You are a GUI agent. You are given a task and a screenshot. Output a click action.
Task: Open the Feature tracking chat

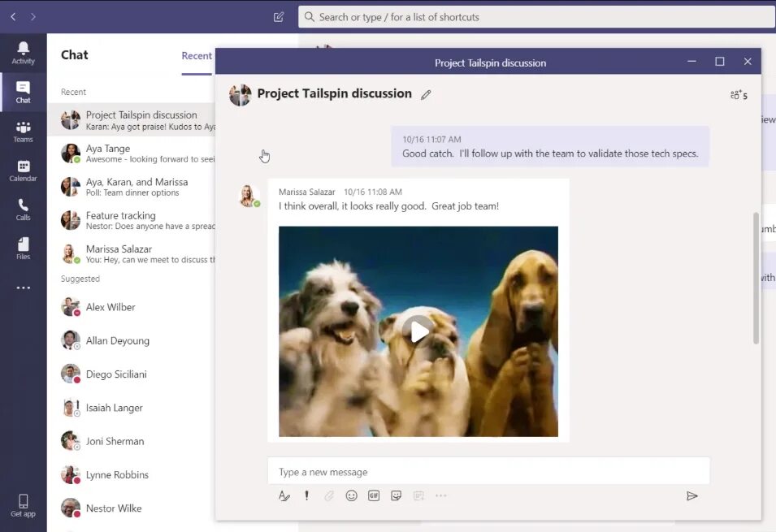131,220
